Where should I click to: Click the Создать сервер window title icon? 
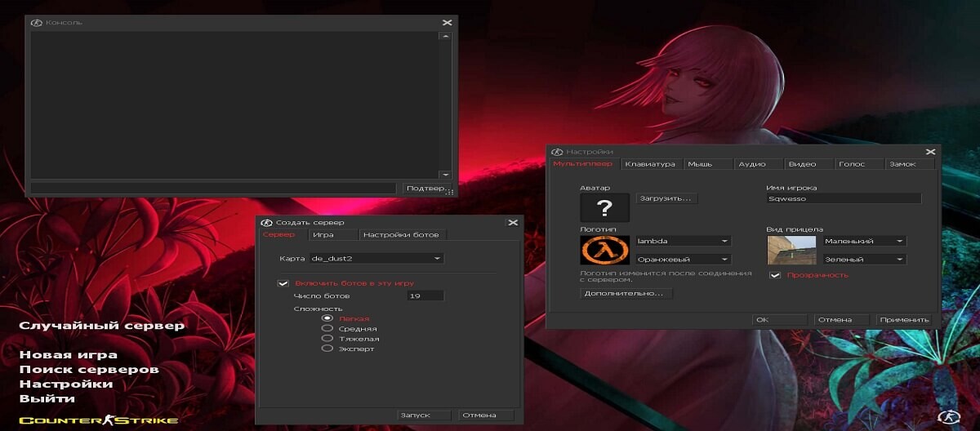pos(266,222)
